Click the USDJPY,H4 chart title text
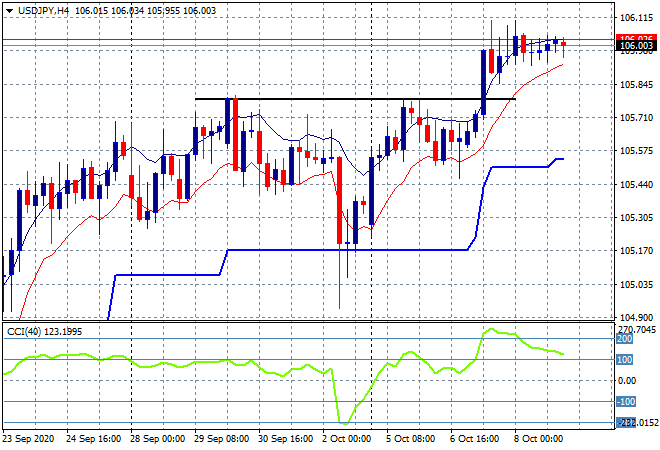The height and width of the screenshot is (450, 660). pos(43,11)
